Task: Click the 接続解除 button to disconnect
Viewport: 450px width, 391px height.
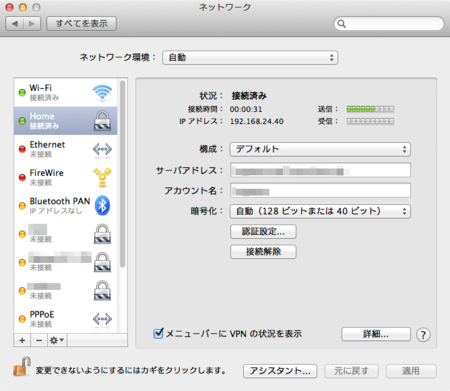Action: pos(263,252)
